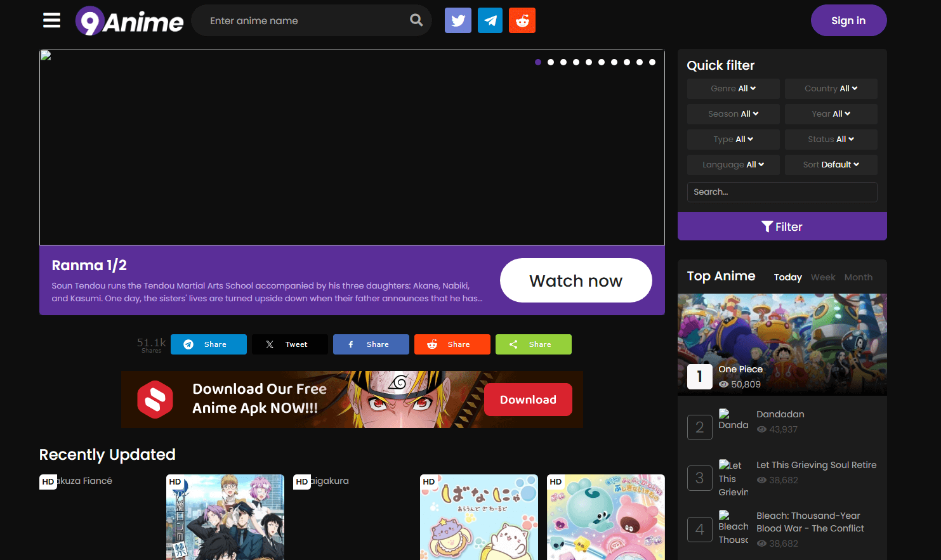Tweet this page using X button
Viewport: 941px width, 560px height.
pyautogui.click(x=289, y=344)
